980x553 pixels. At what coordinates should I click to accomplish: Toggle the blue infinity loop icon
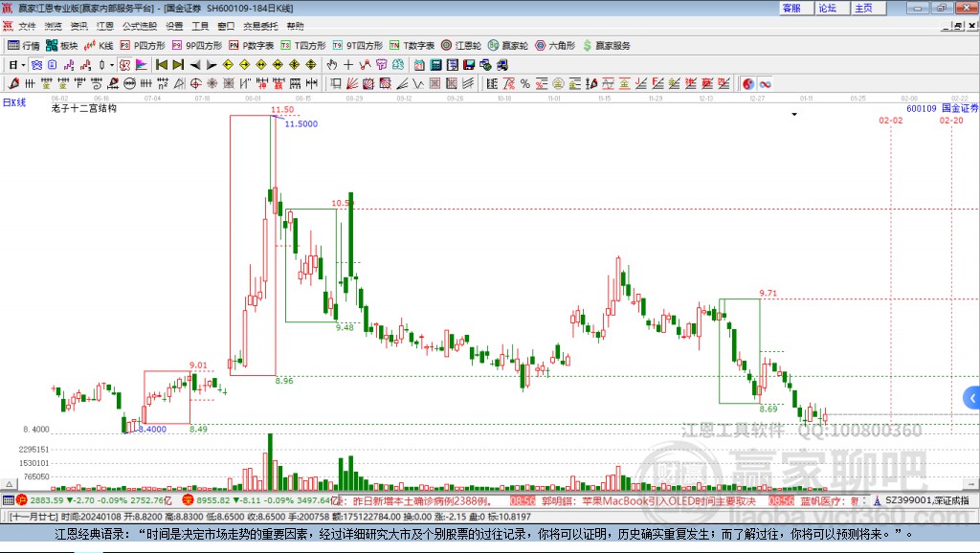pos(765,84)
